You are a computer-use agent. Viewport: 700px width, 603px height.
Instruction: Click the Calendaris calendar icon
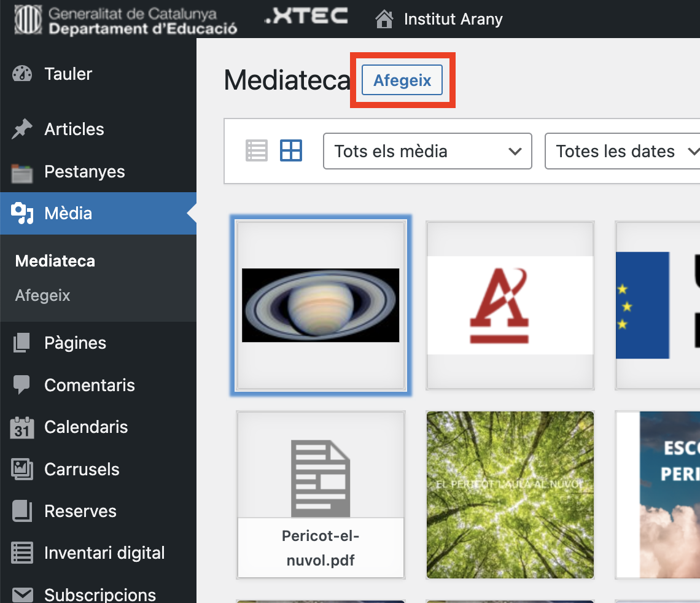pyautogui.click(x=22, y=427)
